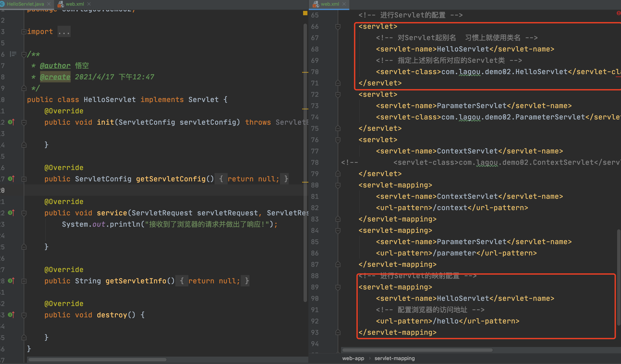This screenshot has height=364, width=621.
Task: Collapse the Javadoc comment block
Action: [24, 54]
